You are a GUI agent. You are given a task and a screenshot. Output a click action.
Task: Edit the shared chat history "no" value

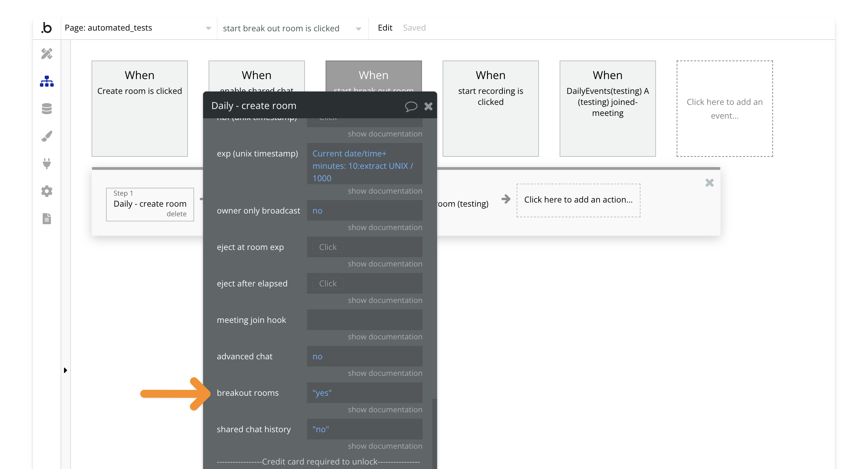point(365,429)
